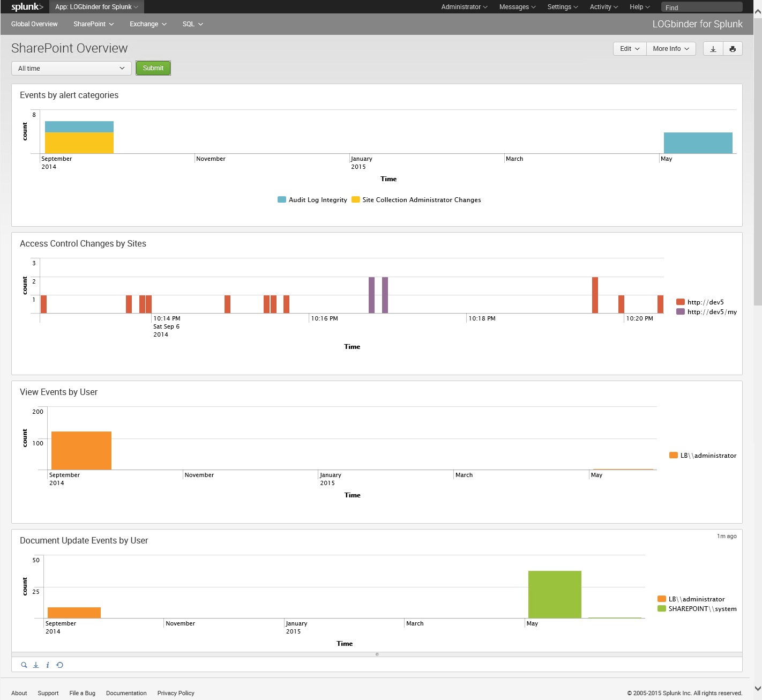Inspect panel with info icon

tap(48, 665)
